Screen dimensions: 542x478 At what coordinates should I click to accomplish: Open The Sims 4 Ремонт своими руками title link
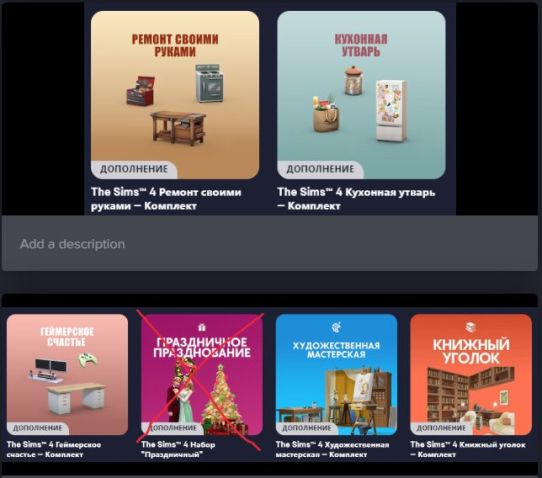[166, 199]
